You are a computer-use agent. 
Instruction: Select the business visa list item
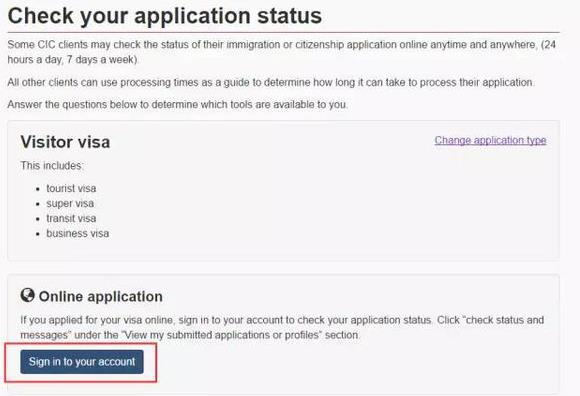[x=78, y=233]
